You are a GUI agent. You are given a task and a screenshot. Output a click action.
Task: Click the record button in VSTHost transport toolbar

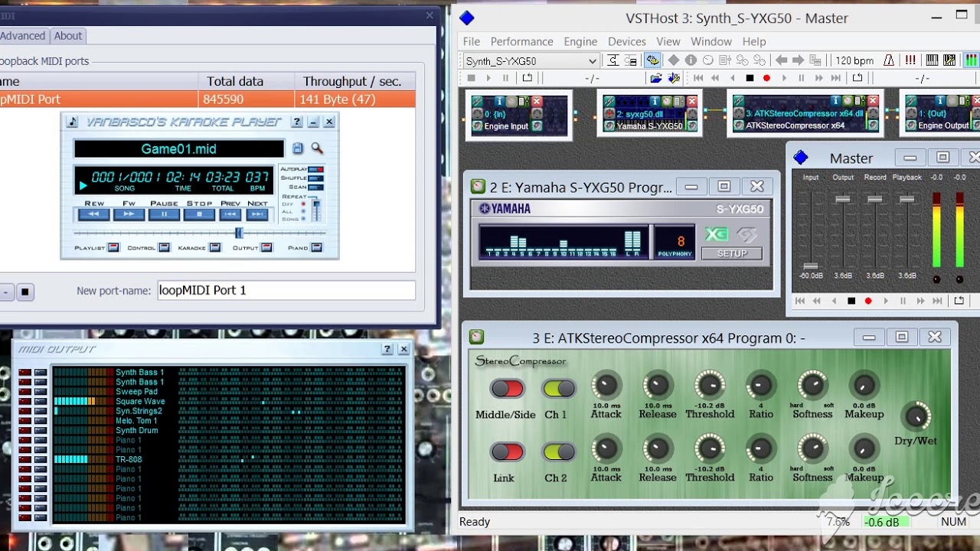766,78
